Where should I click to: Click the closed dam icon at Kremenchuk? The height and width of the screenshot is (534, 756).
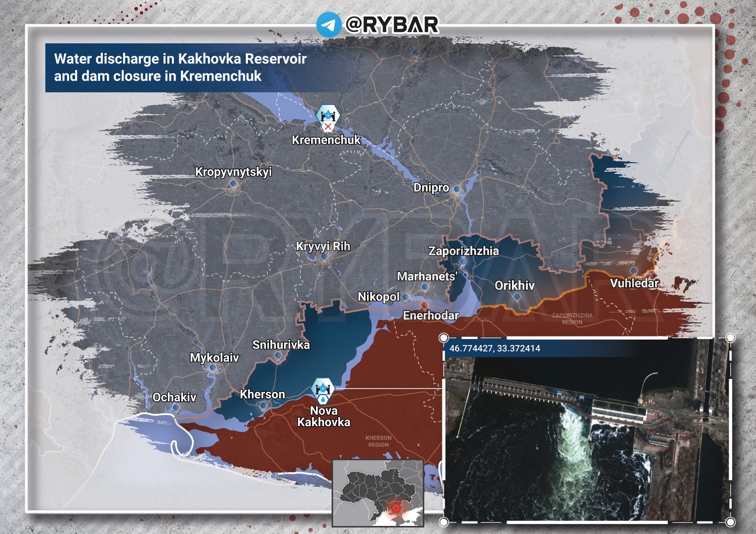coord(328,115)
